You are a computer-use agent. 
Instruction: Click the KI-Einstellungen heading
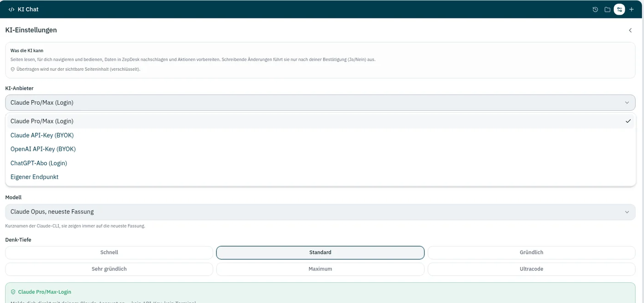coord(31,30)
